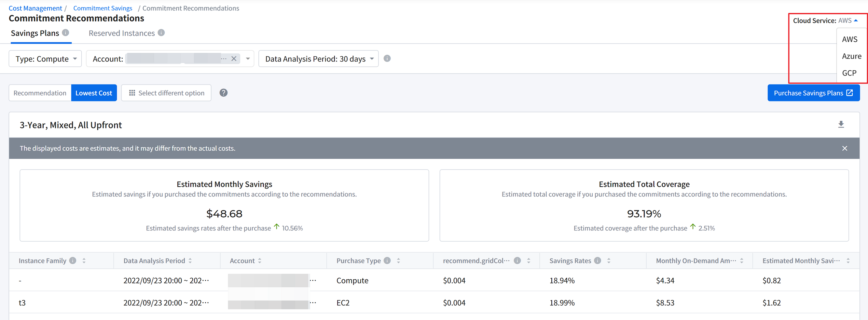Switch to the Reserved Instances tab
The width and height of the screenshot is (868, 320).
point(122,33)
